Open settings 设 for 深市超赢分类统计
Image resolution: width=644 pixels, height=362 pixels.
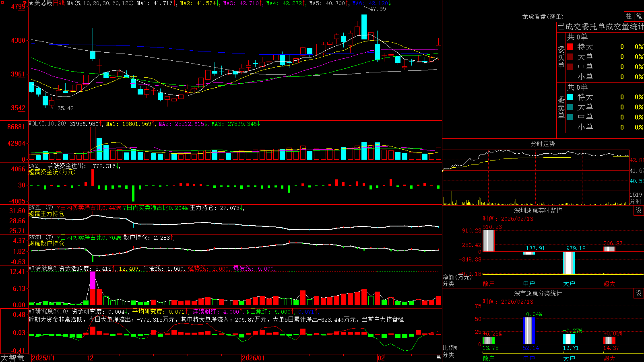(x=639, y=293)
